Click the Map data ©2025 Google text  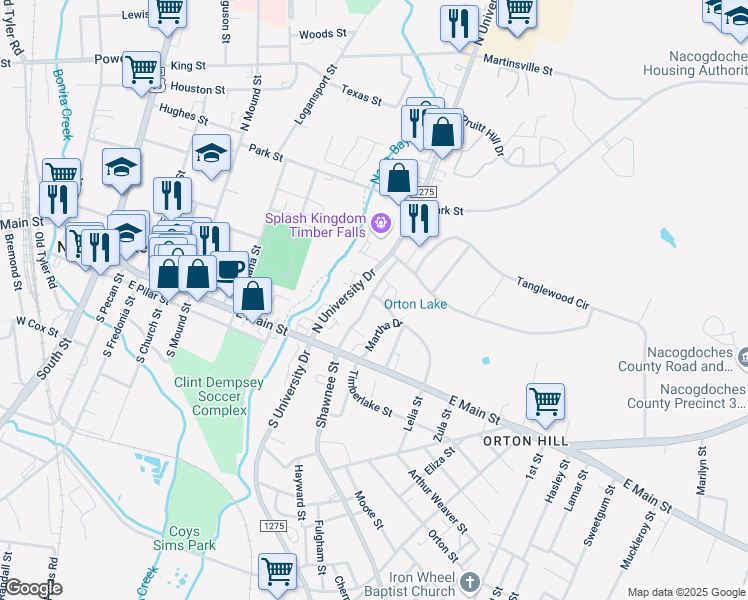click(687, 592)
